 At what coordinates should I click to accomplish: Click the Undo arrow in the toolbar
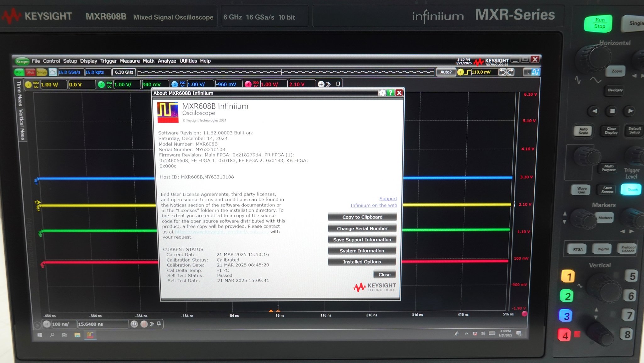click(503, 72)
